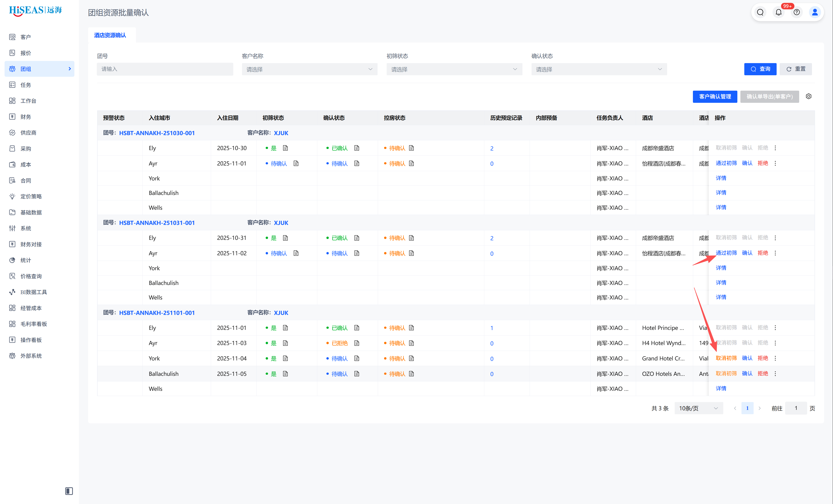Screen dimensions: 833x504
Task: Click the table column settings gear icon
Action: [808, 96]
